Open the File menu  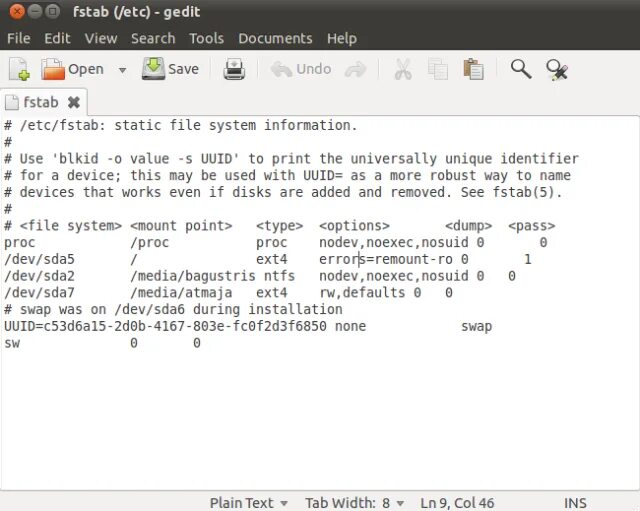coord(18,38)
